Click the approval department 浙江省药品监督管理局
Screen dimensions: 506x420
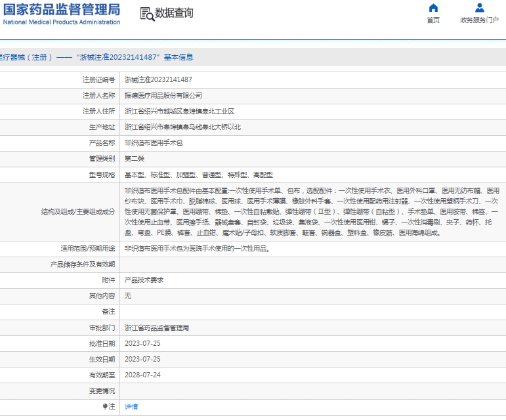pyautogui.click(x=157, y=327)
